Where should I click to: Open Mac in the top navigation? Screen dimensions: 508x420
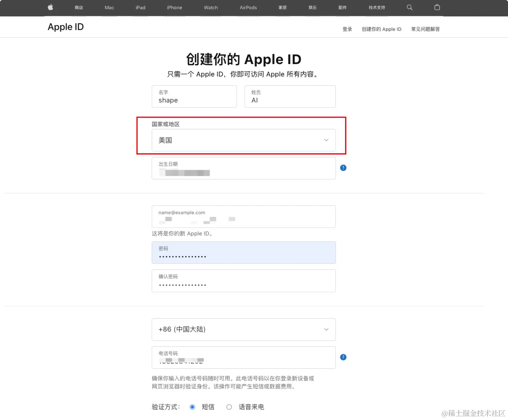(109, 8)
